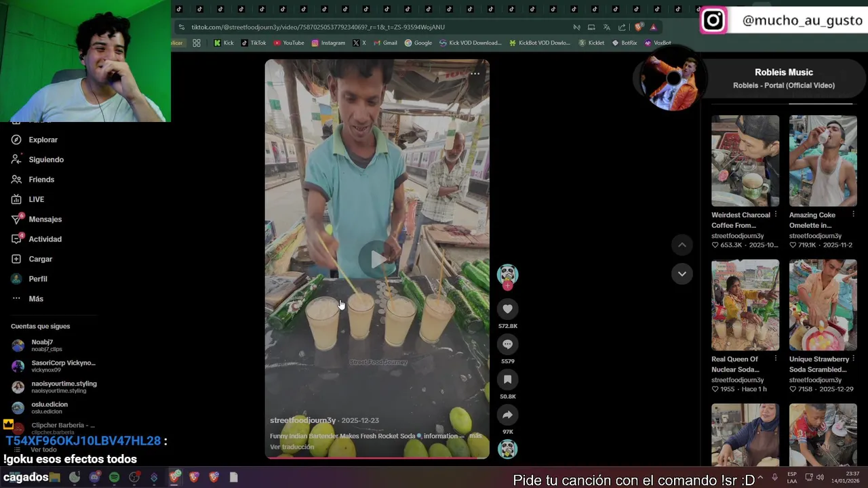The height and width of the screenshot is (488, 868).
Task: Click play button on video center
Action: [378, 258]
